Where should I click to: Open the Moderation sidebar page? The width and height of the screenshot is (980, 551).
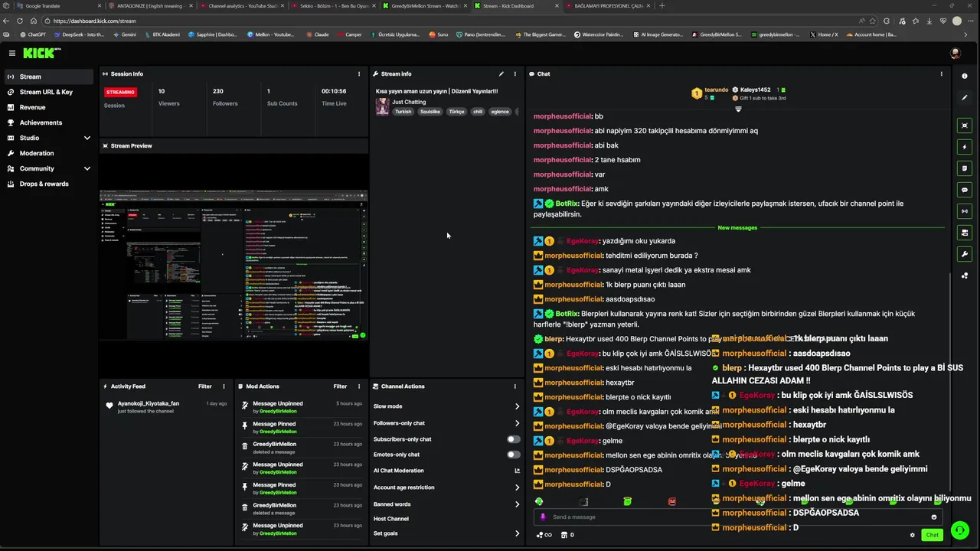click(37, 153)
